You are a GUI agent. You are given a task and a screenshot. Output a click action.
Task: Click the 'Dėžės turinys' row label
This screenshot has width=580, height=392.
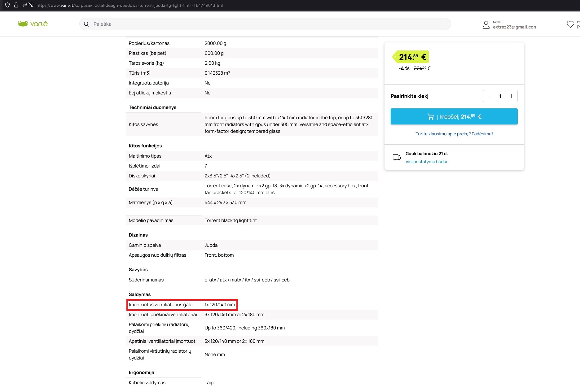(x=143, y=189)
